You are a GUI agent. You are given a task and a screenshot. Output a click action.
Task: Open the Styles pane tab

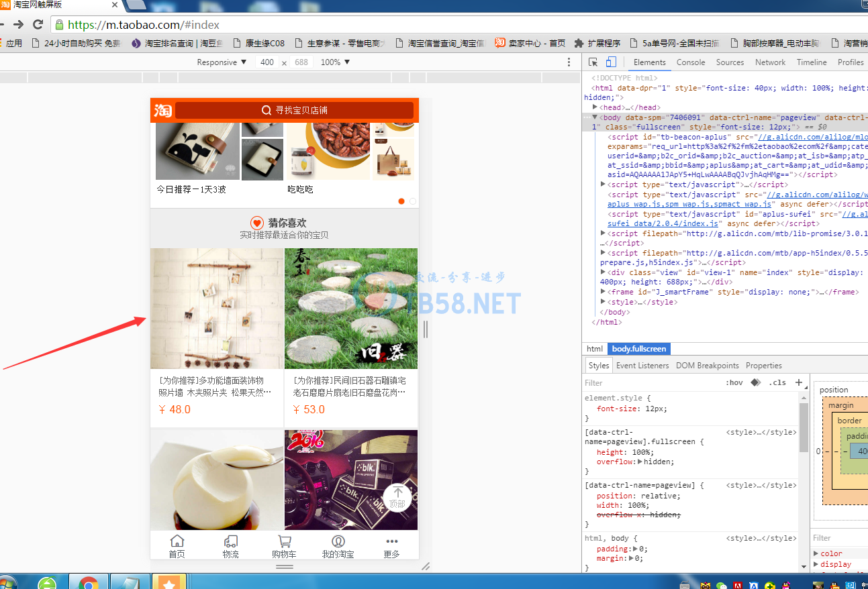pyautogui.click(x=598, y=366)
